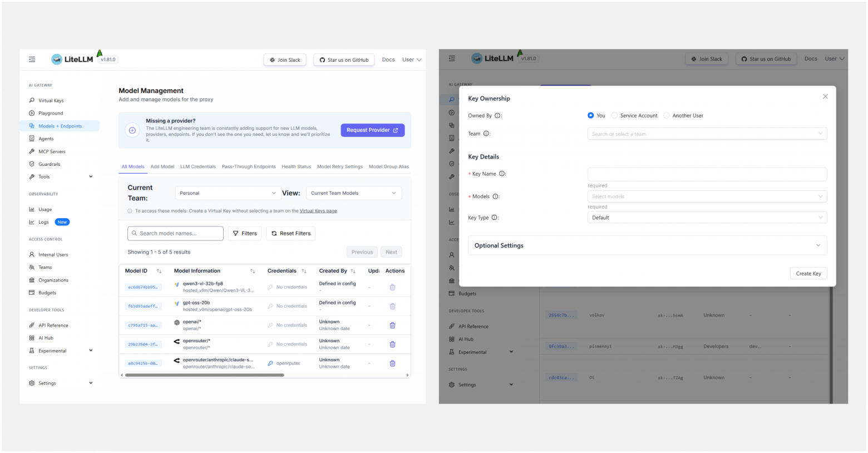Click the Created By sort arrows
868x453 pixels.
tap(353, 271)
